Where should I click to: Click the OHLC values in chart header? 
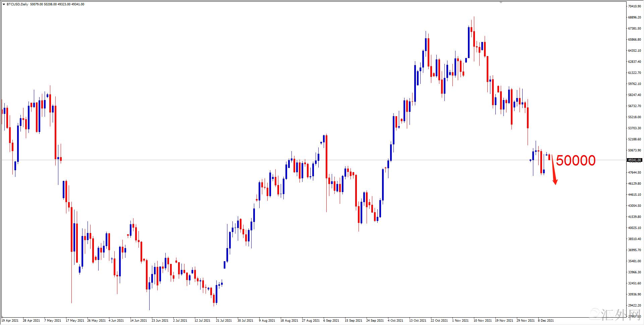[57, 4]
